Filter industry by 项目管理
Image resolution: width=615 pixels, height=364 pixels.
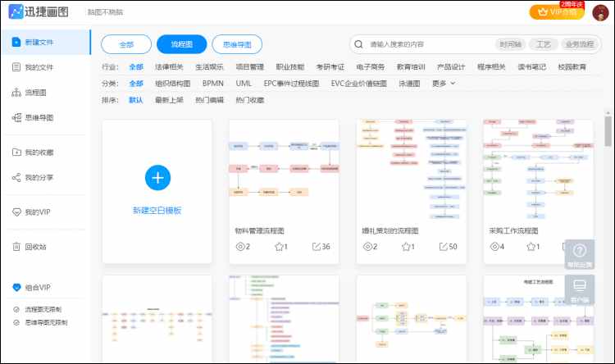tap(250, 67)
